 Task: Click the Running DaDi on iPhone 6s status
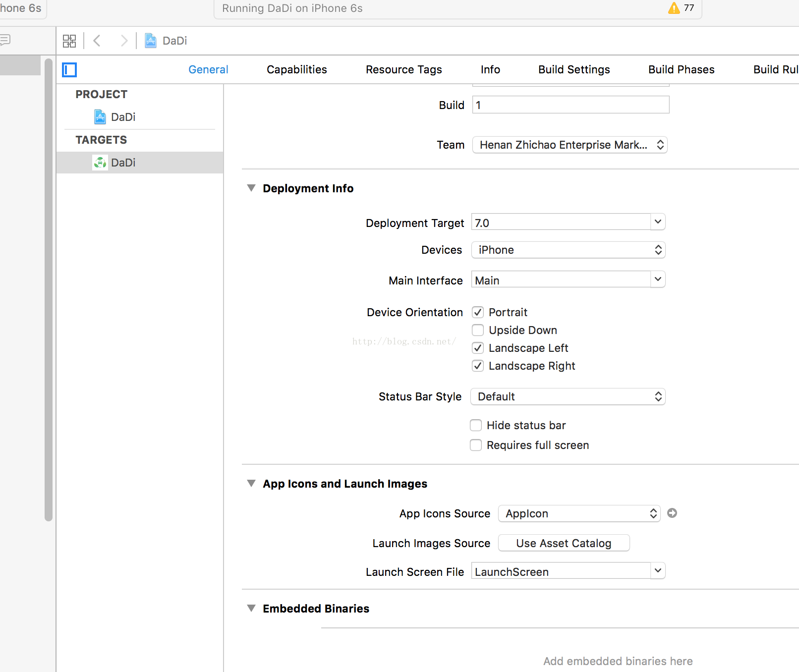[x=292, y=8]
